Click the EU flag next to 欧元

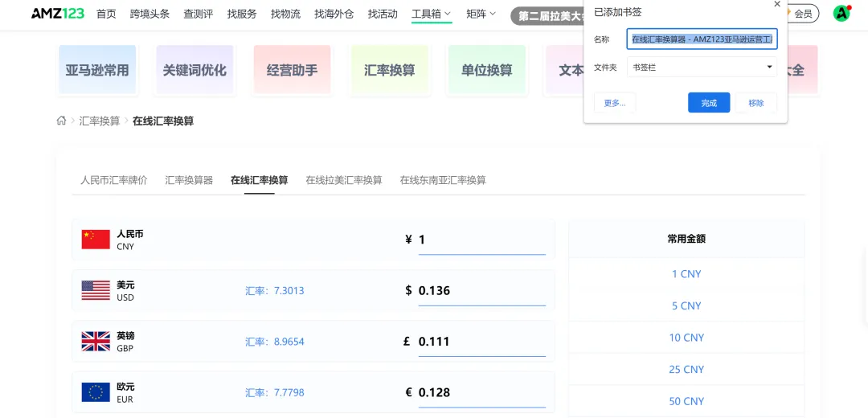coord(96,392)
